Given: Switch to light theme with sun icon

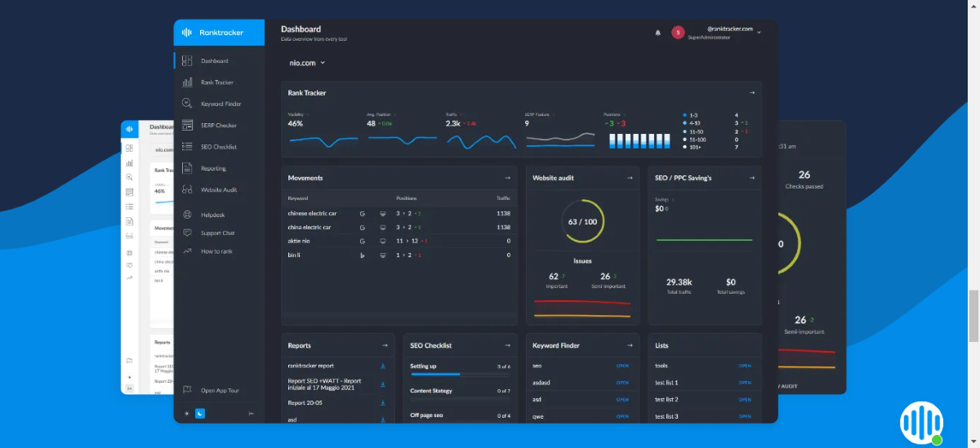Looking at the screenshot, I should pos(186,414).
